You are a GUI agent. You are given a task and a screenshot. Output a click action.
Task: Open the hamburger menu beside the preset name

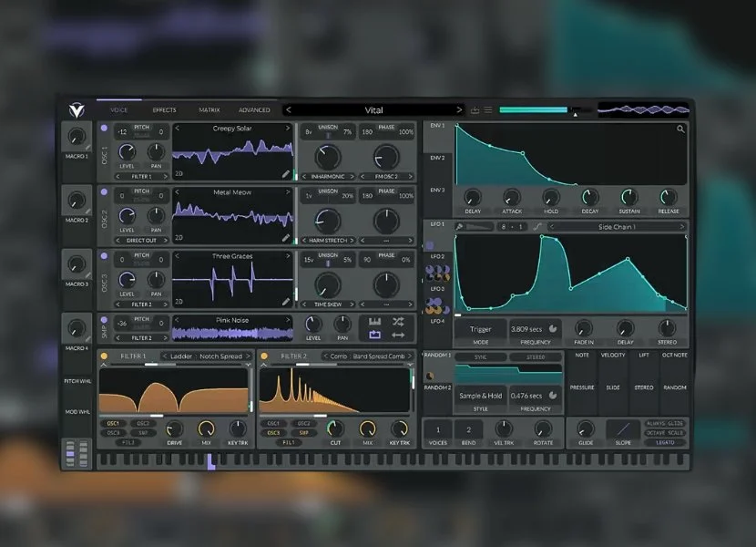point(488,110)
